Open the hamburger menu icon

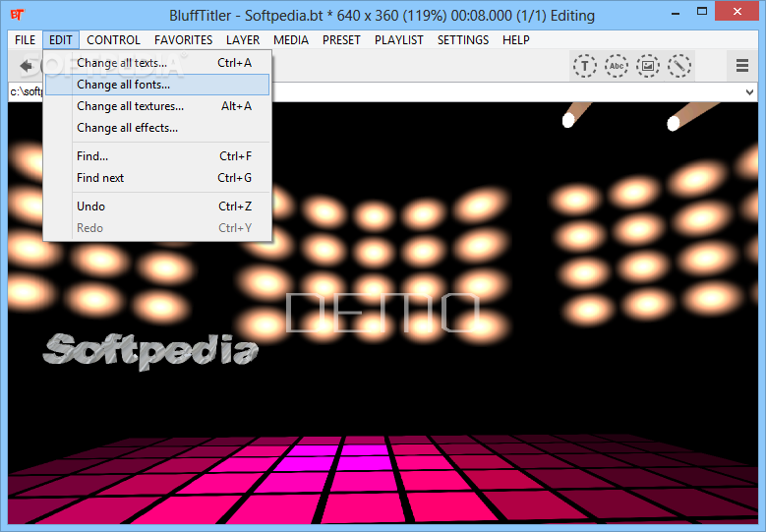pos(742,66)
